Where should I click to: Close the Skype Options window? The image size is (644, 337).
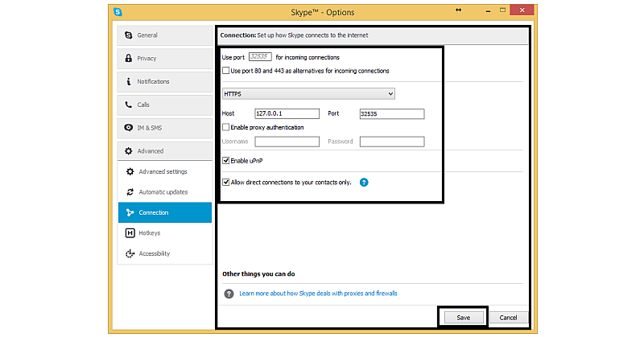(522, 10)
